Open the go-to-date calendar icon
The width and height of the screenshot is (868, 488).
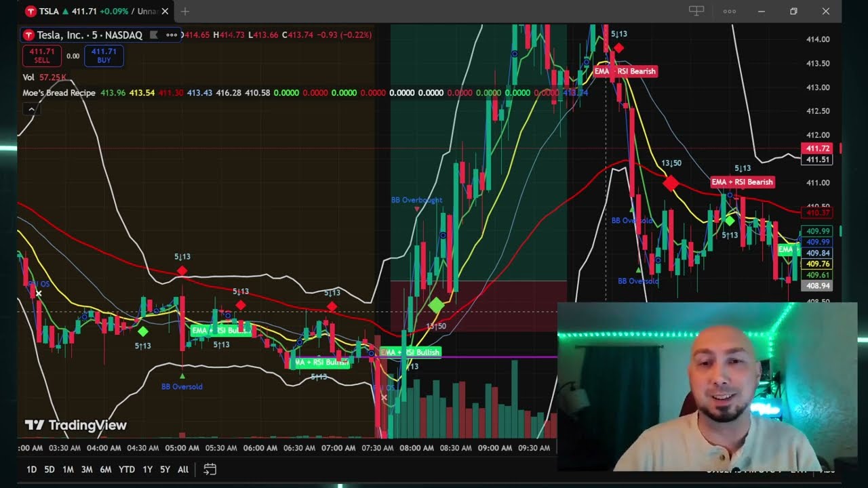(210, 469)
